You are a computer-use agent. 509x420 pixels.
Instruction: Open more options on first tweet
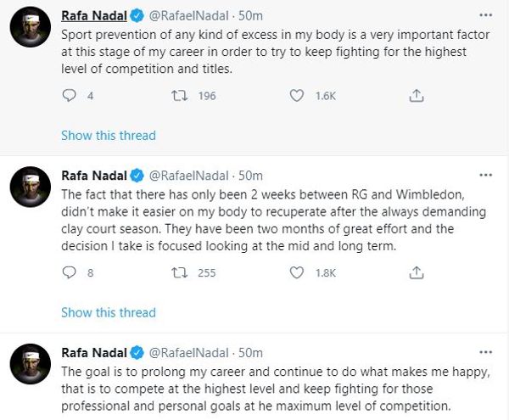[484, 16]
